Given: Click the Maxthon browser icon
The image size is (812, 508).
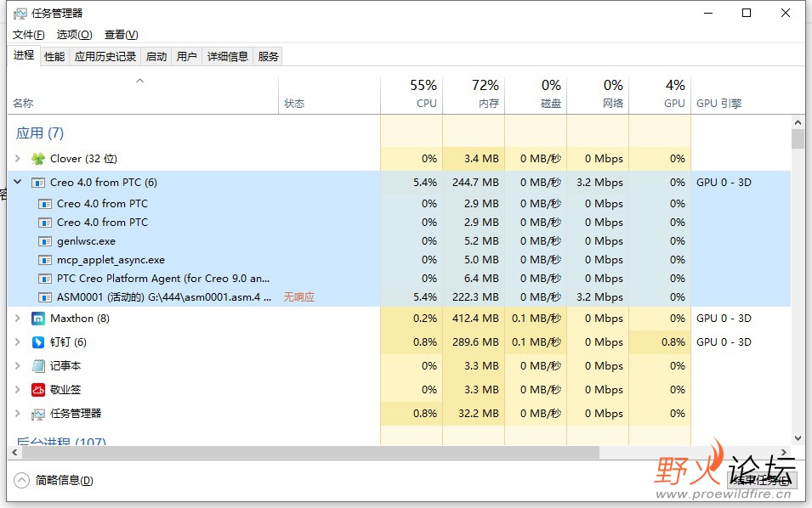Looking at the screenshot, I should 38,319.
